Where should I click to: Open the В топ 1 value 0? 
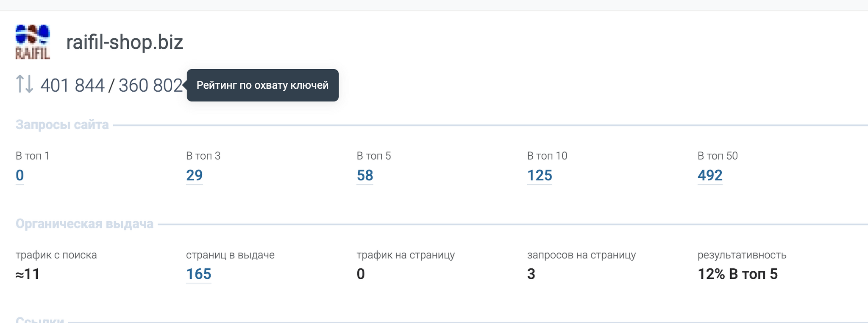click(x=19, y=175)
